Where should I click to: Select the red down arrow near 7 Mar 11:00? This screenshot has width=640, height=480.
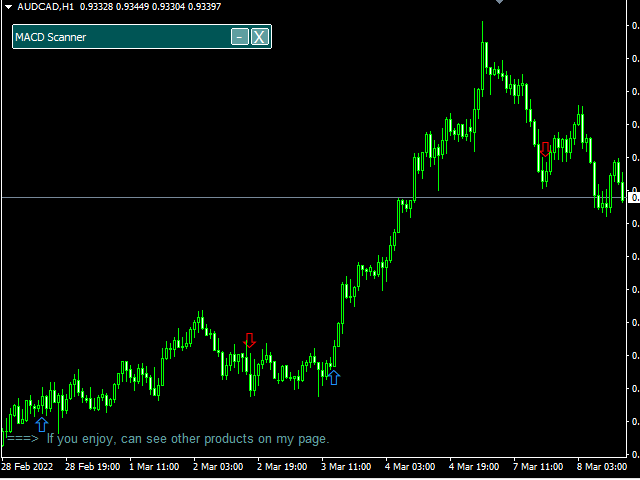tap(545, 149)
